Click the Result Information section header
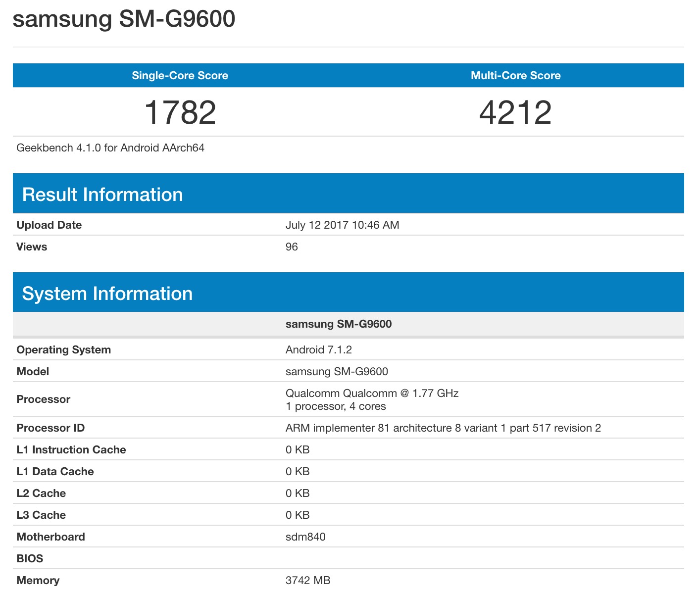This screenshot has height=593, width=700. pyautogui.click(x=349, y=194)
